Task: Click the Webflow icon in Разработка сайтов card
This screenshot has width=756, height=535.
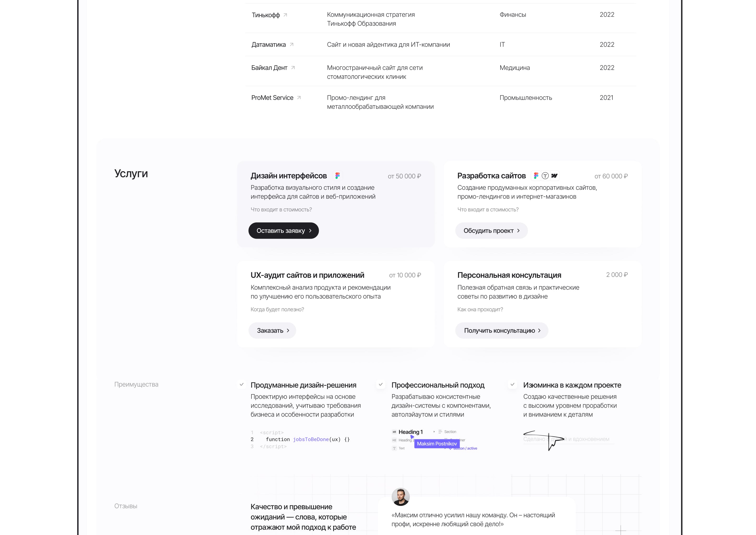Action: pyautogui.click(x=554, y=176)
